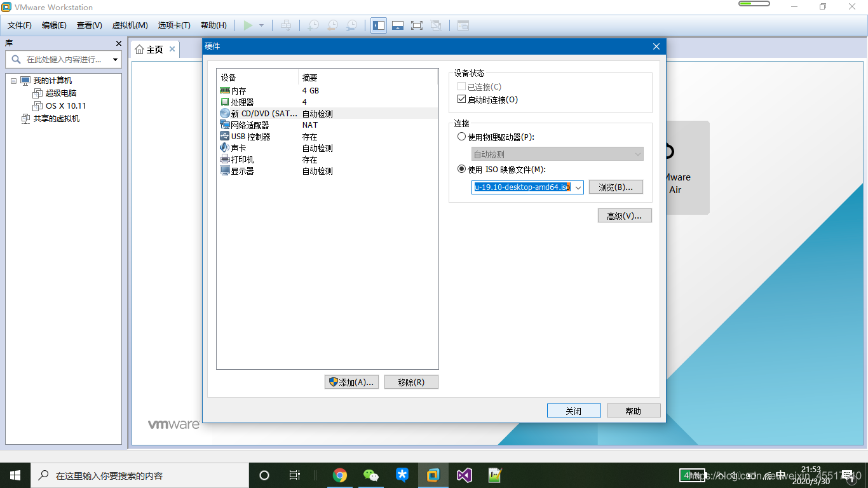Open WeChat from the taskbar

(371, 475)
